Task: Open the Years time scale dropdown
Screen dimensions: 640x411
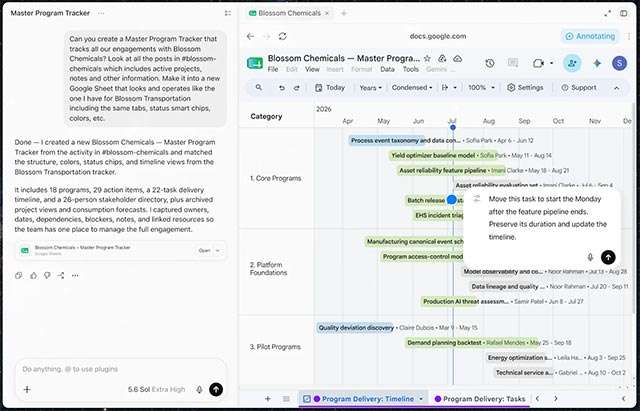Action: click(370, 88)
